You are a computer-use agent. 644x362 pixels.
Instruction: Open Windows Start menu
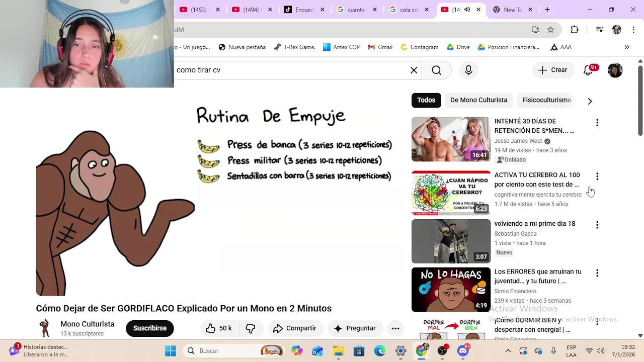point(171,351)
